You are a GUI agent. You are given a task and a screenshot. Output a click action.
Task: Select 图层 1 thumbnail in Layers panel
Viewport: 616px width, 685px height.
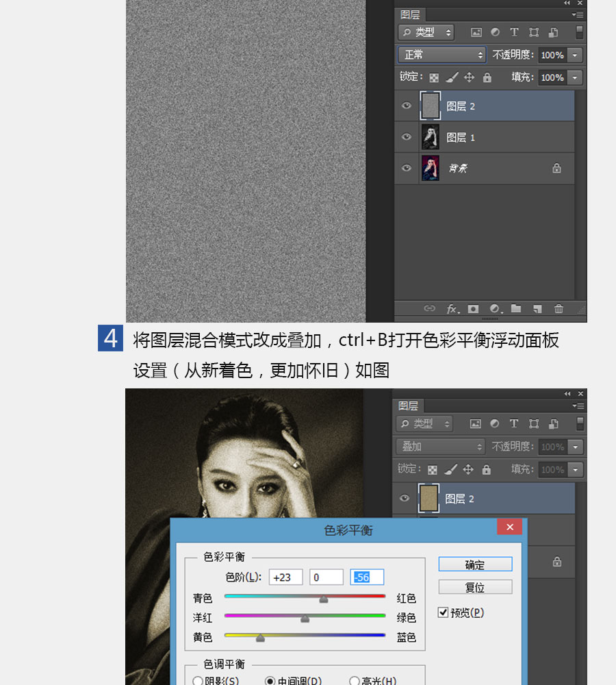point(431,137)
